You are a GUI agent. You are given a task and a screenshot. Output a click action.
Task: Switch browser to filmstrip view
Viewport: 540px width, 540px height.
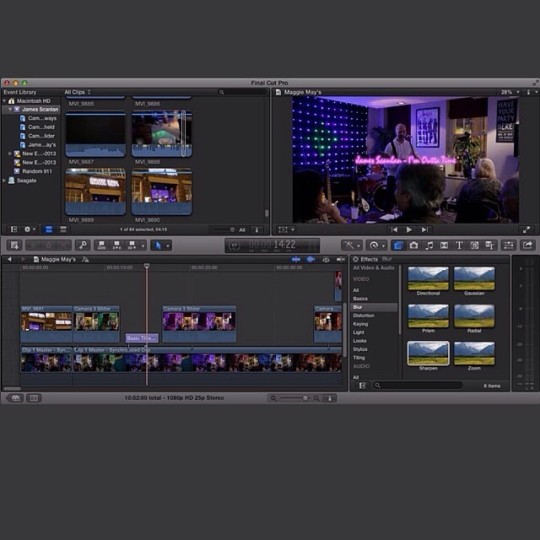tap(49, 229)
